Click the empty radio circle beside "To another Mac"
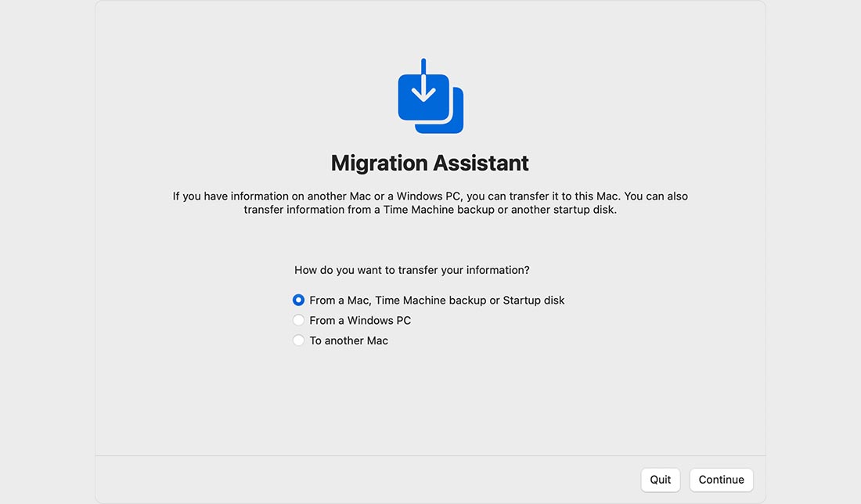This screenshot has width=861, height=504. click(298, 340)
